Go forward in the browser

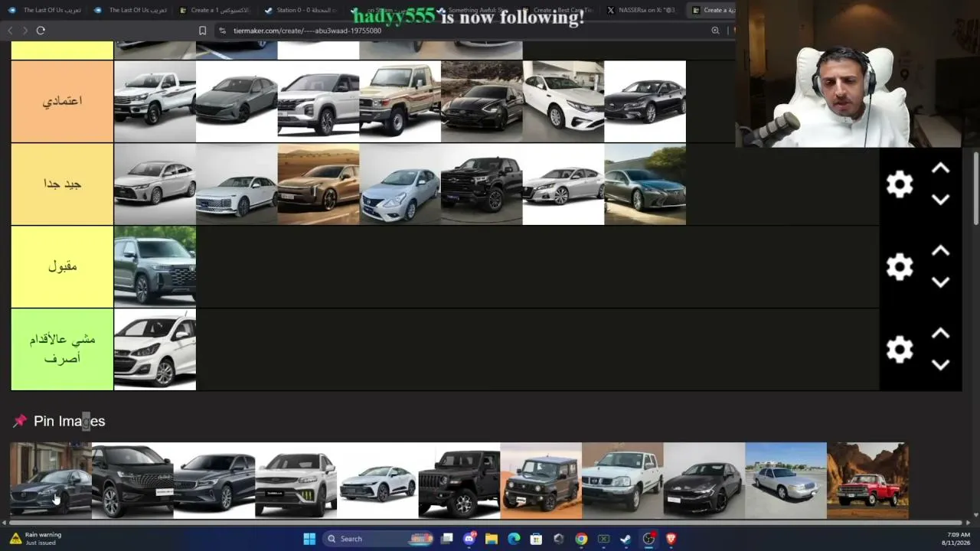[x=24, y=31]
